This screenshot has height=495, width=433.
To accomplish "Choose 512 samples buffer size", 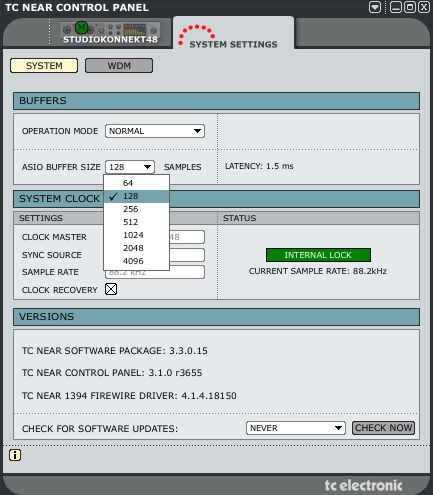I will point(137,222).
